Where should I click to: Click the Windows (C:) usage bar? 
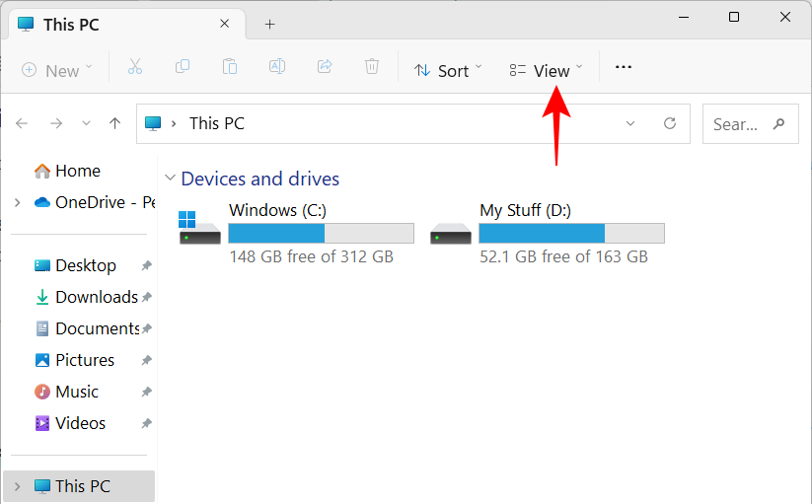pyautogui.click(x=321, y=234)
